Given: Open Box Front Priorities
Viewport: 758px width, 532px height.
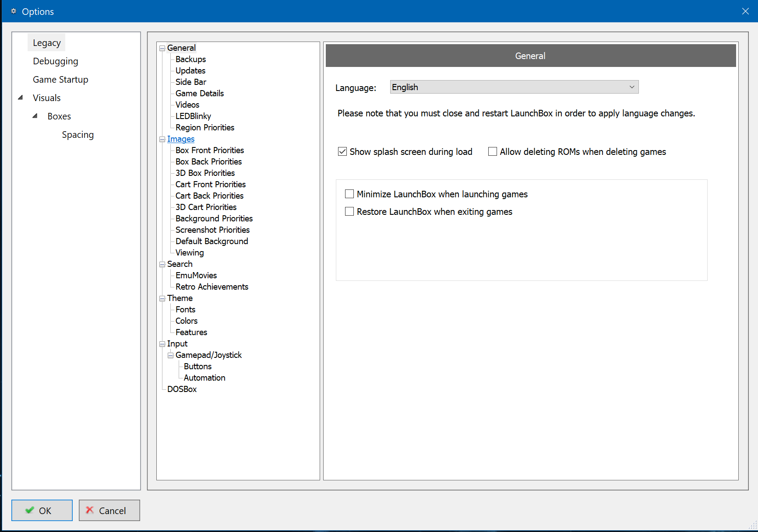Looking at the screenshot, I should pyautogui.click(x=210, y=150).
